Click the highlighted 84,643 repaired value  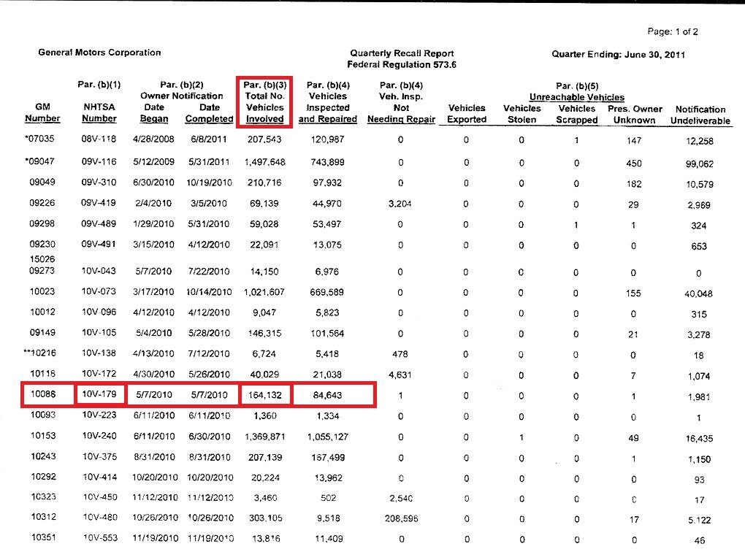(x=328, y=395)
